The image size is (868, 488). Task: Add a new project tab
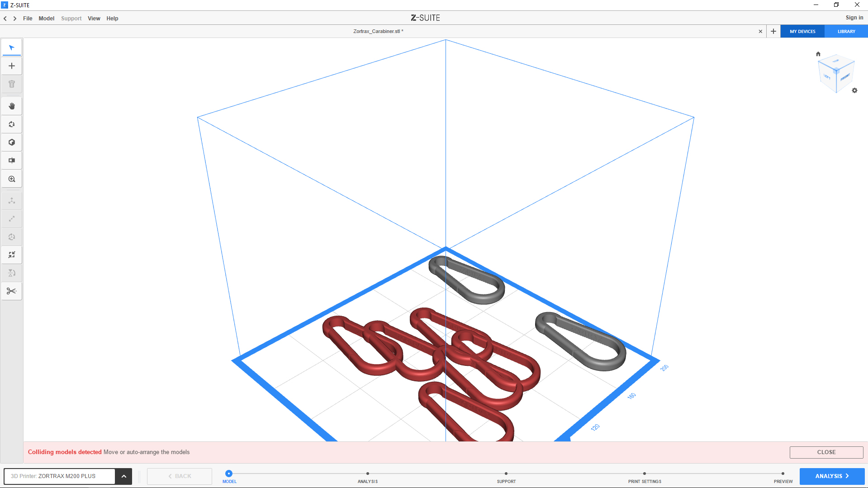[x=773, y=32]
